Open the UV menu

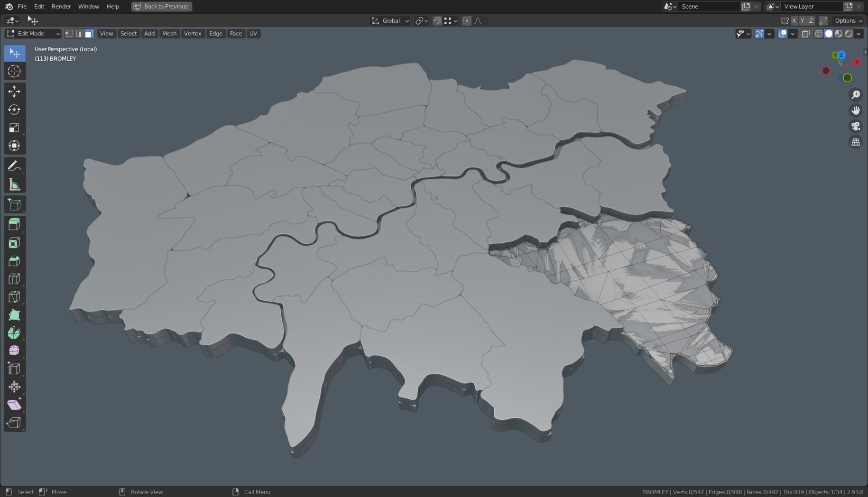tap(253, 34)
